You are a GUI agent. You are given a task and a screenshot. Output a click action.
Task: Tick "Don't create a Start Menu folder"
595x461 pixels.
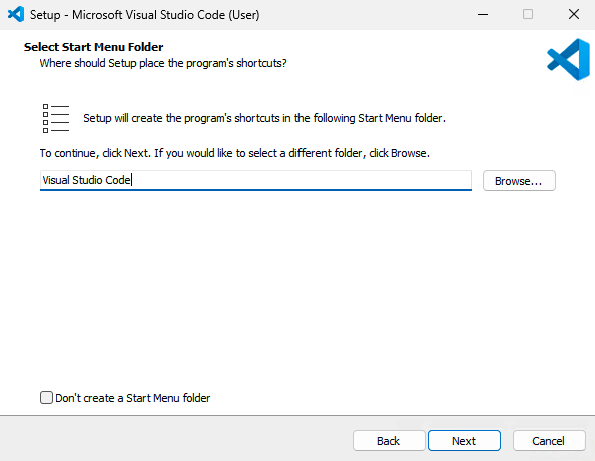(x=46, y=398)
